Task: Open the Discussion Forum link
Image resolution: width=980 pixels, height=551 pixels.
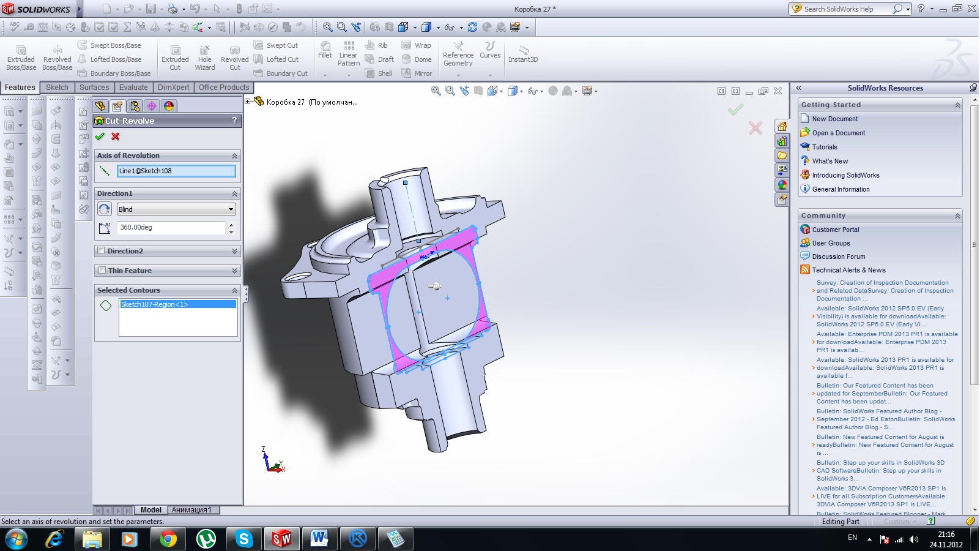Action: (x=839, y=257)
